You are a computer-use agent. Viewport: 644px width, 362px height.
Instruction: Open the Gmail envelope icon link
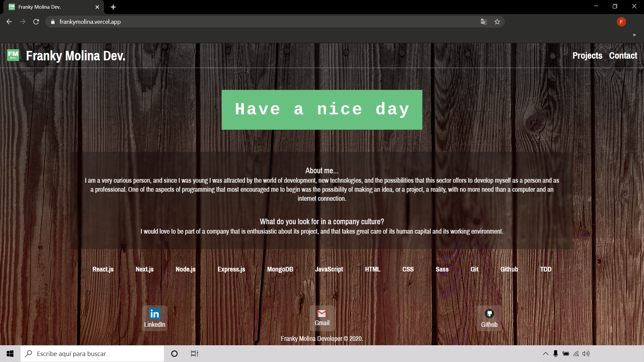[x=322, y=318]
